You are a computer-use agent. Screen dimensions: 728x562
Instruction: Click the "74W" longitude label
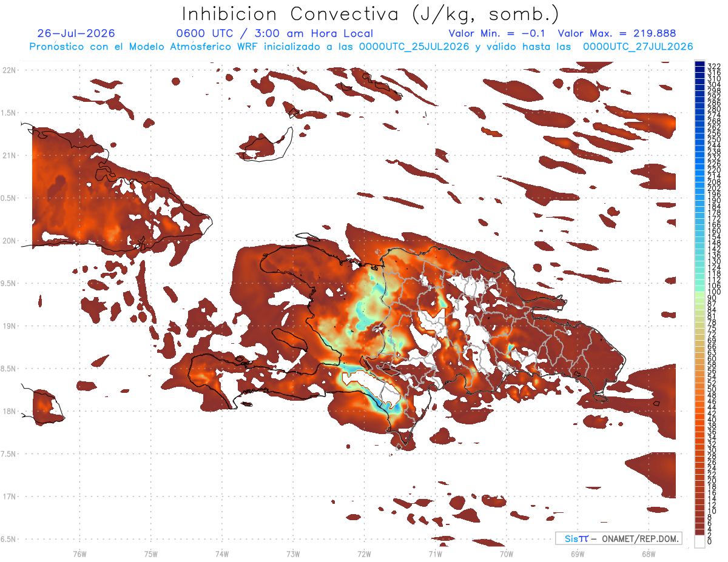[x=222, y=554]
